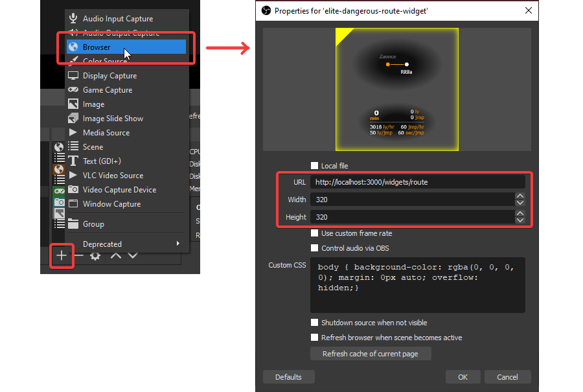The image size is (583, 392).
Task: Select the Group folder icon
Action: point(73,224)
